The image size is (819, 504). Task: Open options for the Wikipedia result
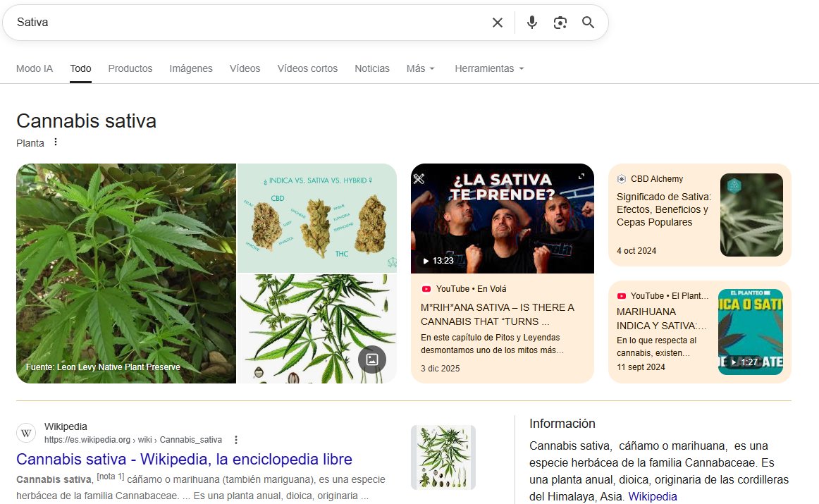(x=236, y=440)
